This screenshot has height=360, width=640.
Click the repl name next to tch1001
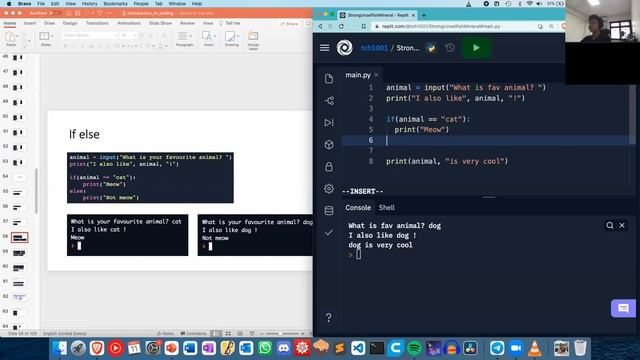[x=408, y=48]
